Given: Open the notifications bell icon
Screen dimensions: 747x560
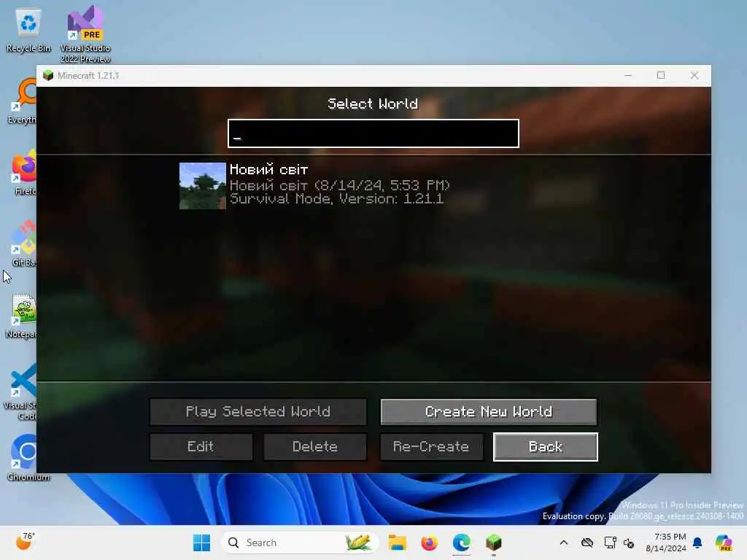Looking at the screenshot, I should point(697,542).
